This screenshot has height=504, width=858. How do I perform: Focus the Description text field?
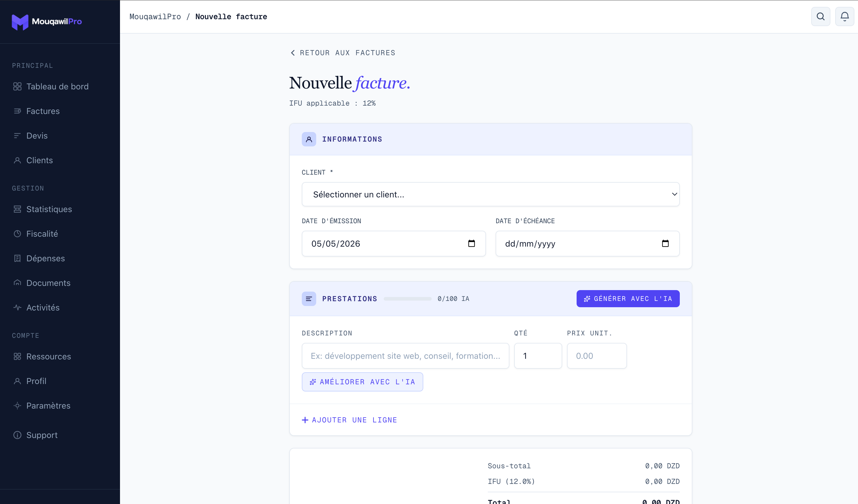[405, 356]
